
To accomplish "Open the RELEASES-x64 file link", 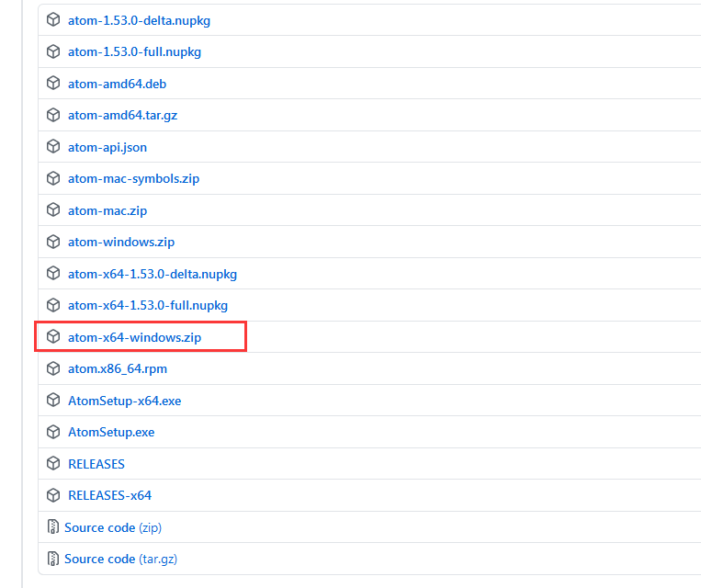I will 109,495.
